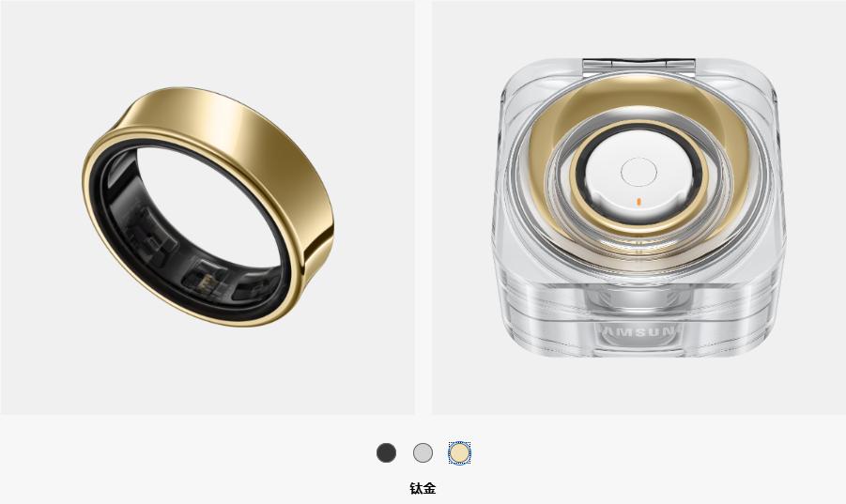Viewport: 846px width, 504px height.
Task: Open the gold ring product image
Action: [x=208, y=207]
